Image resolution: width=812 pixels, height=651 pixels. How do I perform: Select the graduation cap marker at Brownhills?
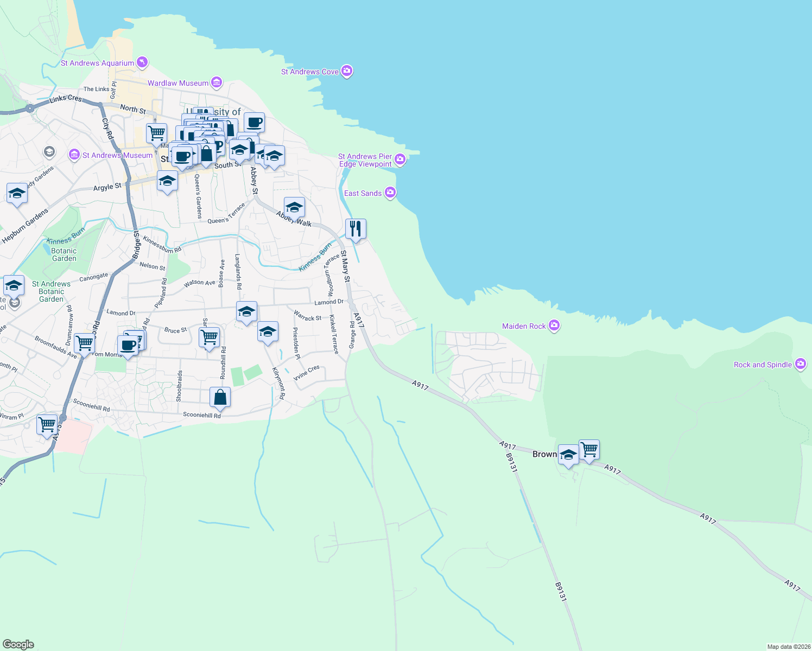[x=568, y=455]
